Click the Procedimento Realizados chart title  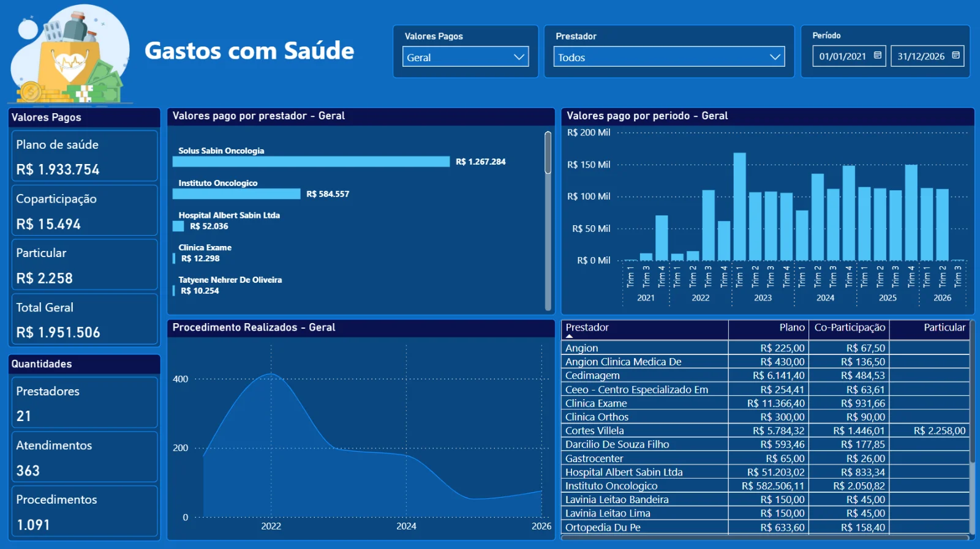point(254,327)
